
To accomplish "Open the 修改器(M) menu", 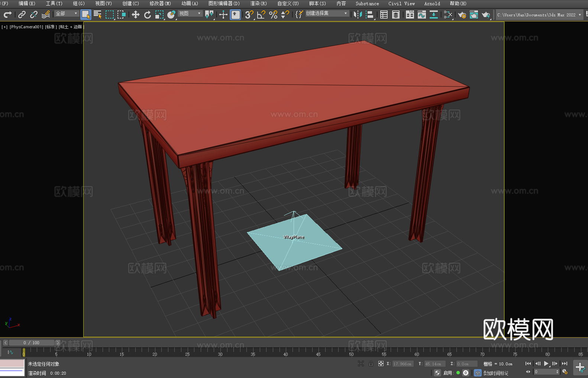I will coord(160,3).
